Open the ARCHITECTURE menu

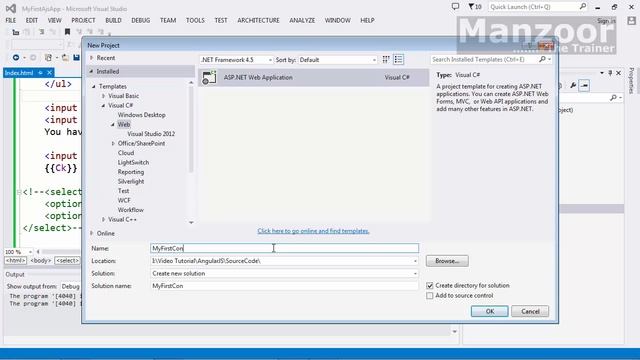coord(258,20)
